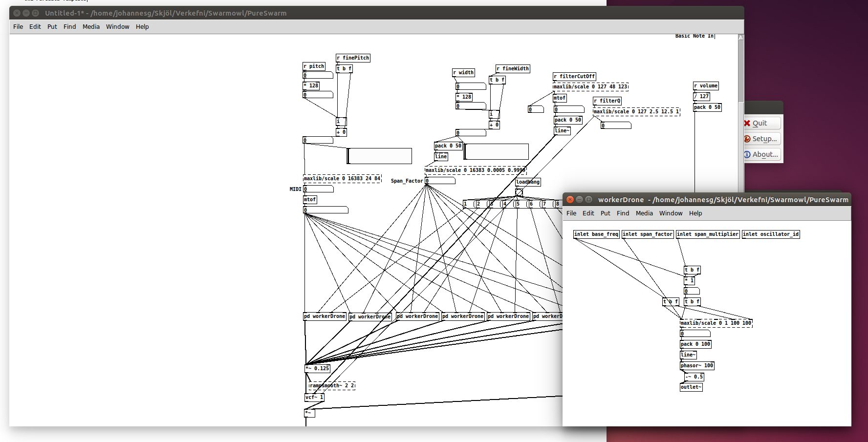The image size is (868, 442).
Task: Click message box 1
Action: pyautogui.click(x=468, y=204)
